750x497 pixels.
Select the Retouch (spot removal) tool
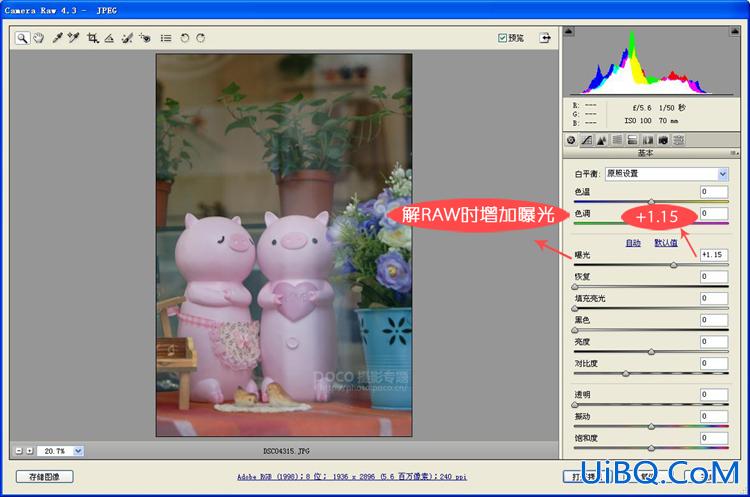point(127,38)
